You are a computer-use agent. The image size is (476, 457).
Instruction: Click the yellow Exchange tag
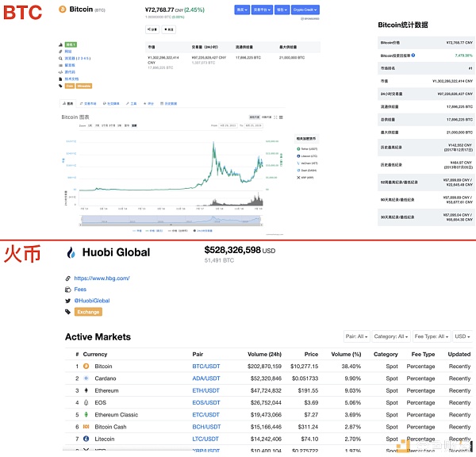point(88,312)
